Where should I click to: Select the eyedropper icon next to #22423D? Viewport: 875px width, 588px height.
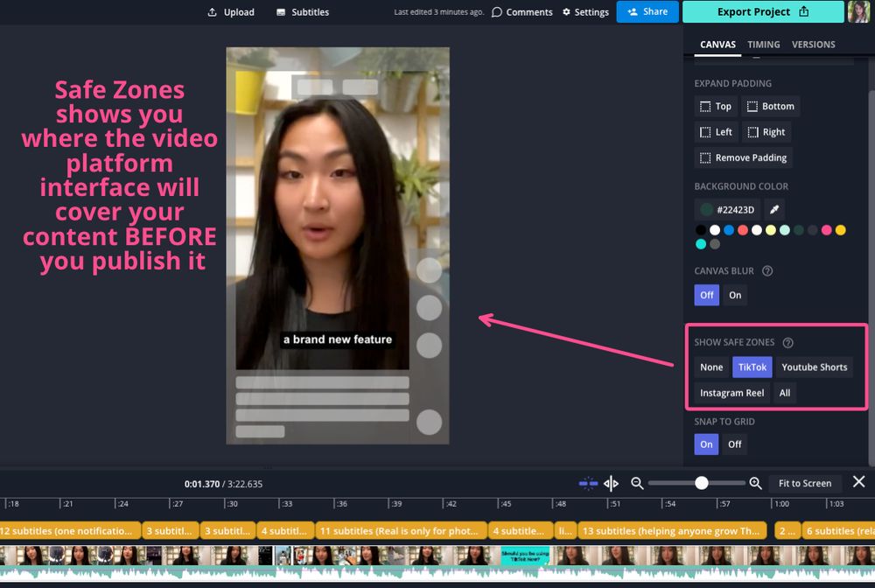click(773, 209)
